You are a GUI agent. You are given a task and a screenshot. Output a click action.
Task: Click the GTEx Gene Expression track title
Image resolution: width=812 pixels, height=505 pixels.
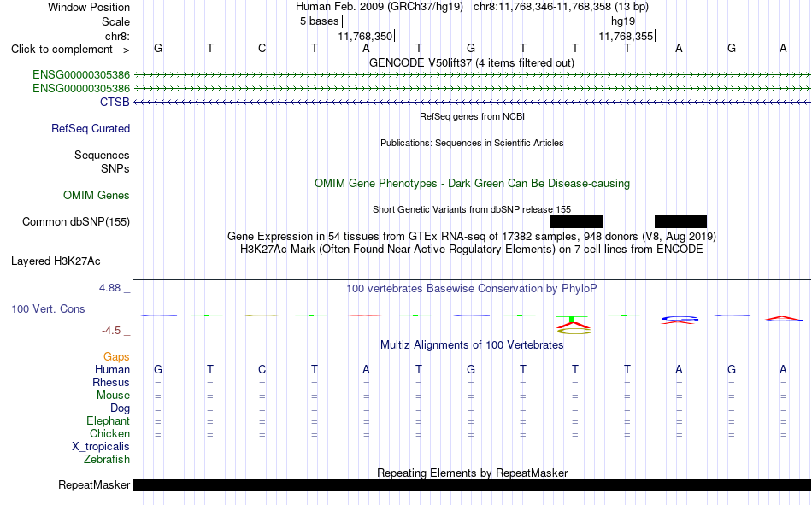click(x=472, y=236)
